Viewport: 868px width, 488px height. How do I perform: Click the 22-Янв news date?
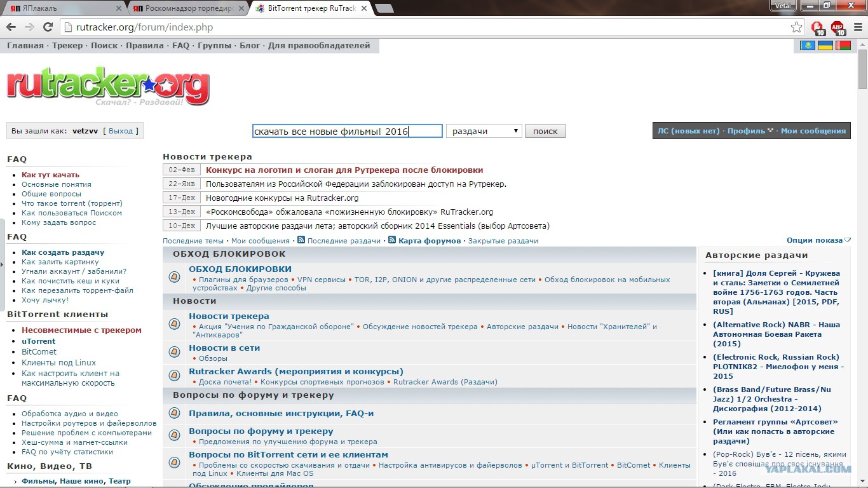pos(182,184)
